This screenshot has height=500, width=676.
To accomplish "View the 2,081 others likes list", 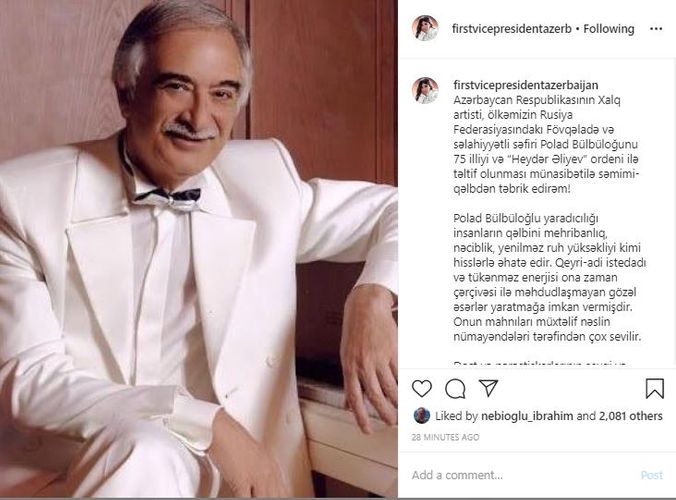I will point(630,416).
